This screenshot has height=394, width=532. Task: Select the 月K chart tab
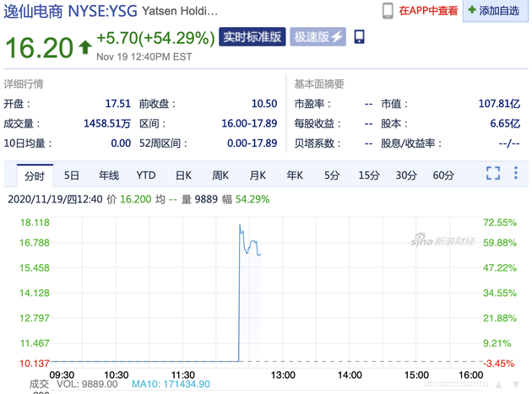[x=258, y=175]
